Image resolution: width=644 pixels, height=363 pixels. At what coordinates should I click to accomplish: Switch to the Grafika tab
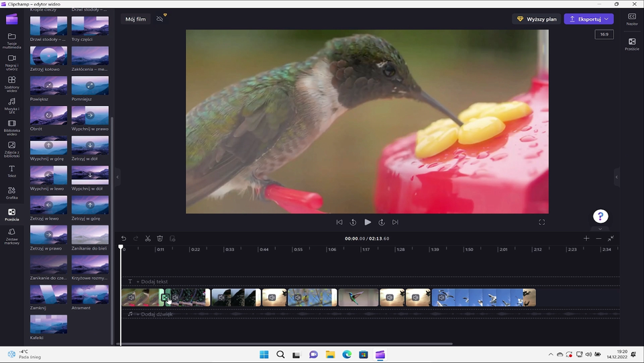tap(11, 193)
